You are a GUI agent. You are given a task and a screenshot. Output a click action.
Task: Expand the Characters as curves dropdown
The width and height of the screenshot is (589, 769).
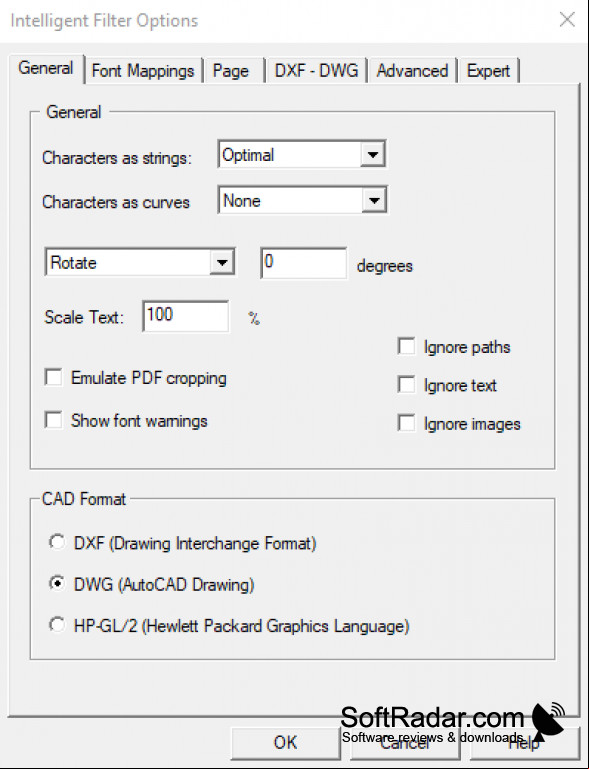click(x=374, y=200)
